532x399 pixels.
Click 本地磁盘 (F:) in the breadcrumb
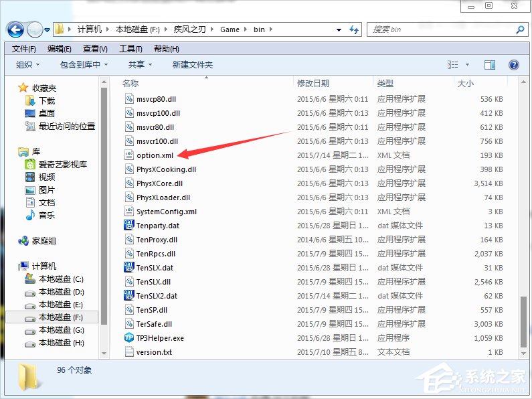[137, 29]
